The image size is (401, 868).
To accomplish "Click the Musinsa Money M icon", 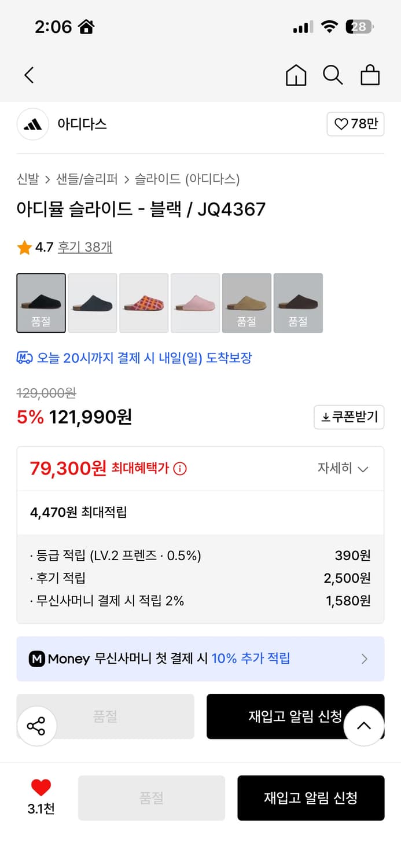I will [x=37, y=659].
